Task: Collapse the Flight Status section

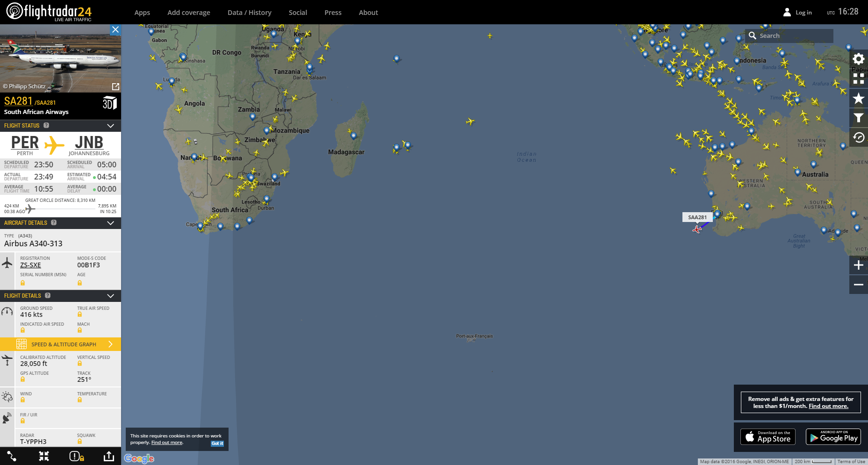Action: click(x=111, y=126)
